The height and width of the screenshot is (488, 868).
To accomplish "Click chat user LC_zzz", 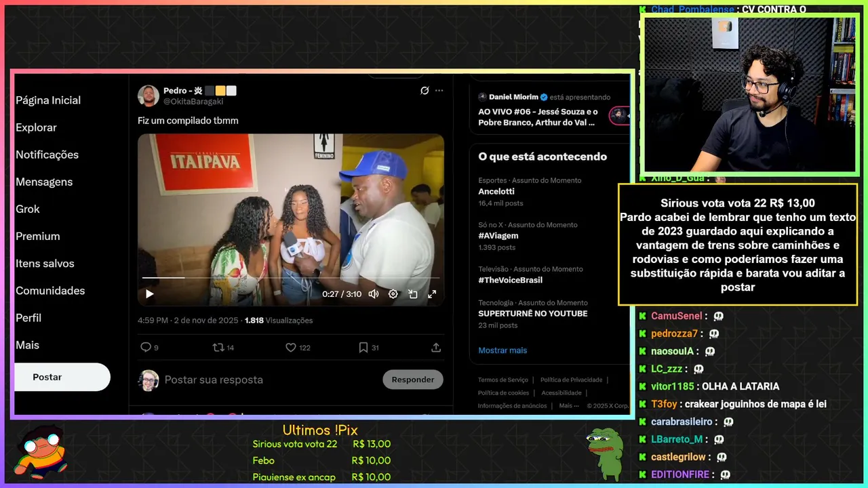I will (x=667, y=369).
